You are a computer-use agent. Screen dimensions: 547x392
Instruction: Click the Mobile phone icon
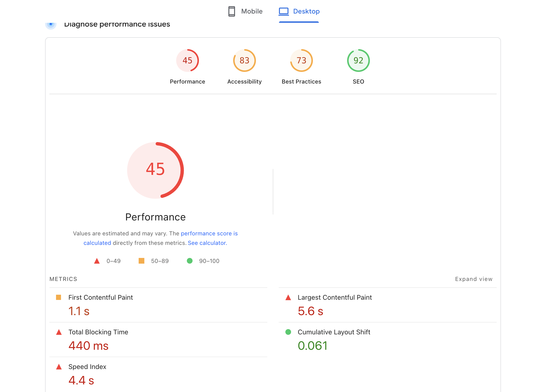[231, 11]
